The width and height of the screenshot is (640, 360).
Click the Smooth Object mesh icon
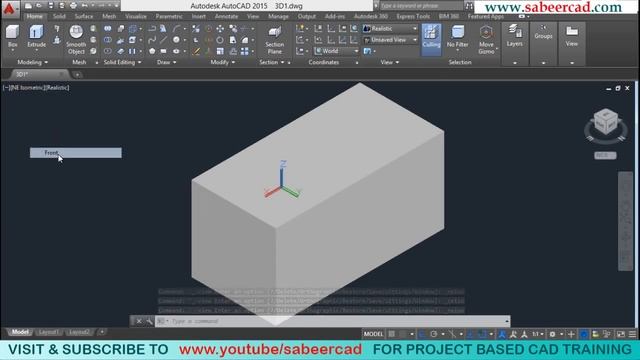click(76, 32)
